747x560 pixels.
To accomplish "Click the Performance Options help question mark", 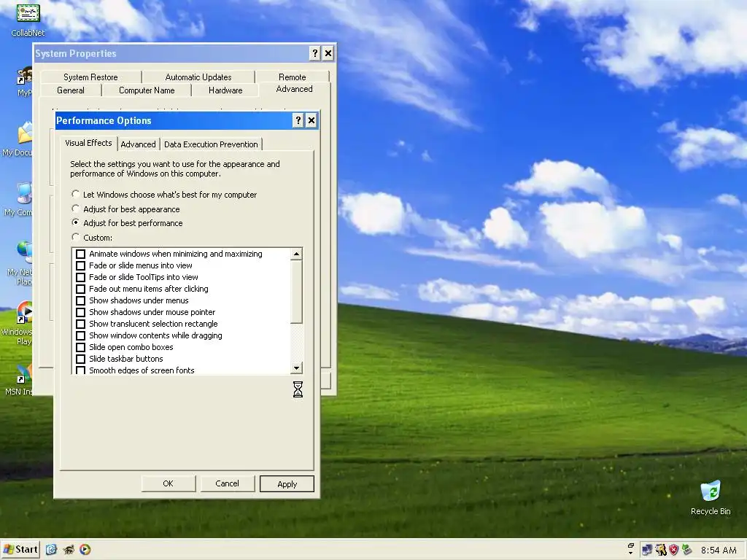I will click(298, 120).
